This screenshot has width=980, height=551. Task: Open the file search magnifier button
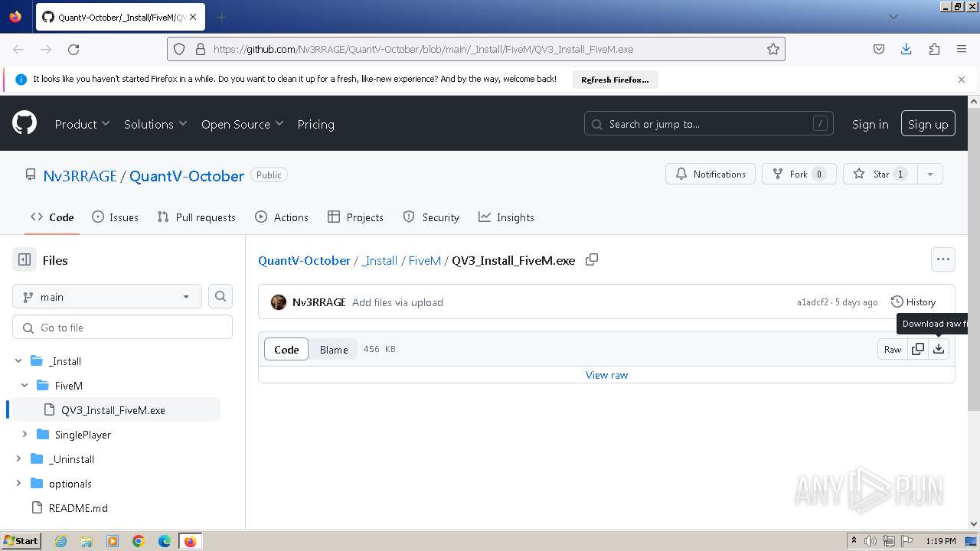click(x=220, y=296)
